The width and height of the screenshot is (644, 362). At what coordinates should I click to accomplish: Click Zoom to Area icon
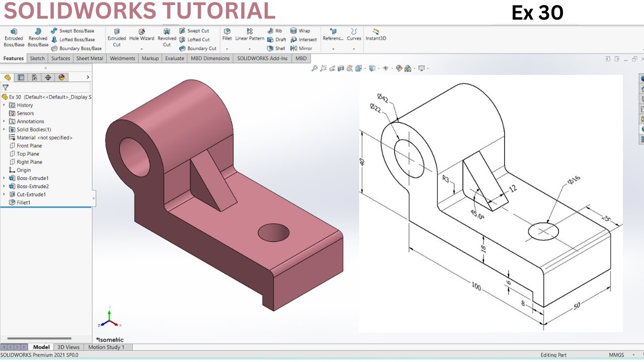(x=323, y=68)
